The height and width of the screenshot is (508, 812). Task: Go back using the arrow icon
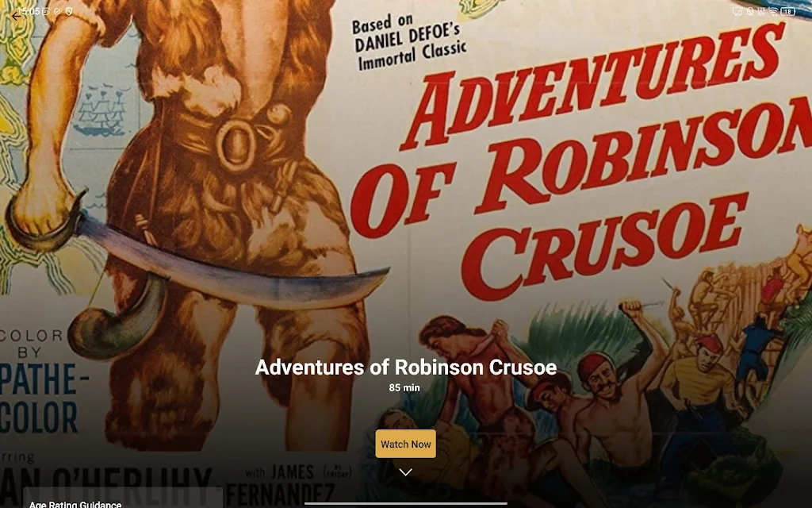coord(16,17)
